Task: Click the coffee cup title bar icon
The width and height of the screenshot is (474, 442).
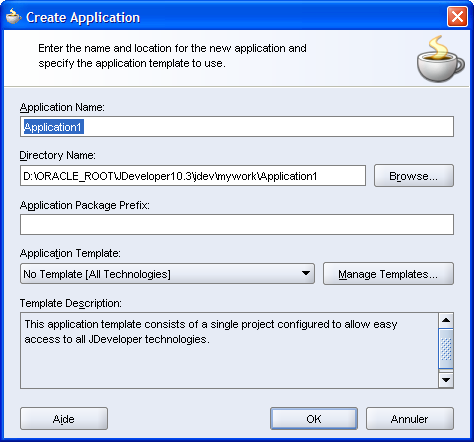Action: click(13, 17)
